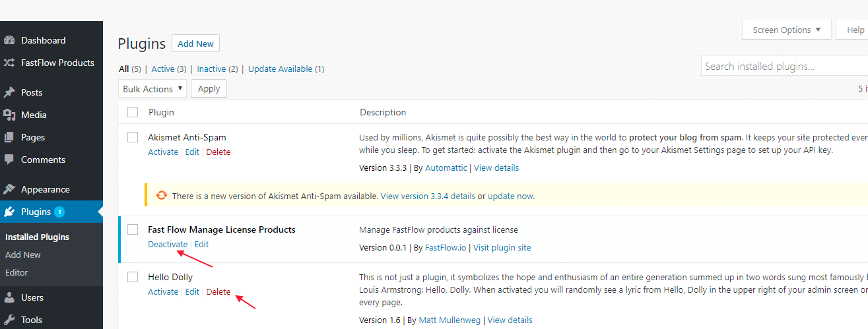868x329 pixels.
Task: Open Installed Plugins submenu item
Action: point(37,237)
